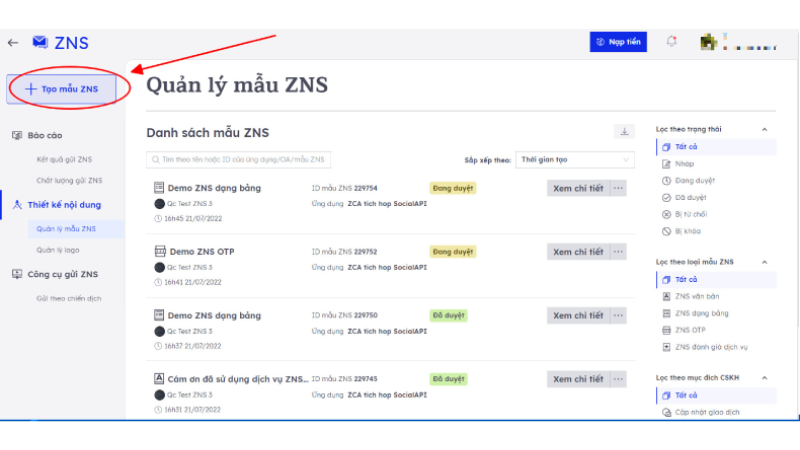The width and height of the screenshot is (800, 450).
Task: Click the Nạp tiền button
Action: 618,42
